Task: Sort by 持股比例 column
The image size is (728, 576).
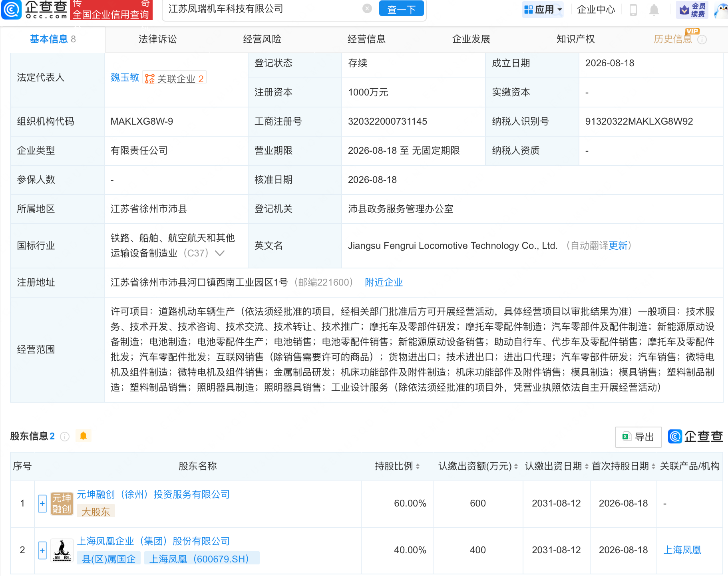Action: pyautogui.click(x=418, y=466)
